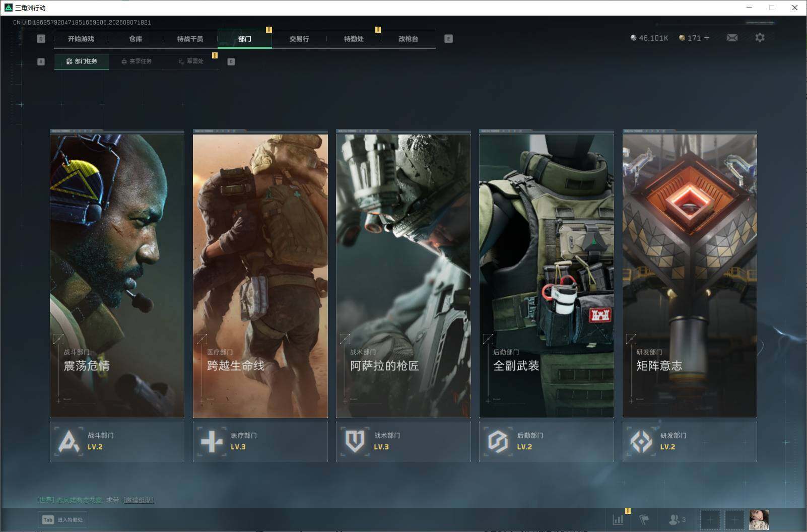
Task: Open the 仓库 tab
Action: click(136, 39)
